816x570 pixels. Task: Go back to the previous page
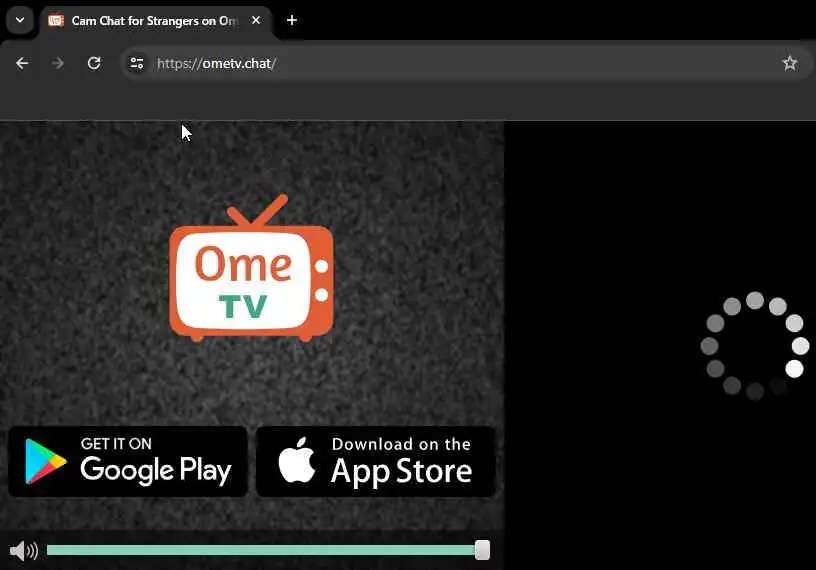point(22,64)
